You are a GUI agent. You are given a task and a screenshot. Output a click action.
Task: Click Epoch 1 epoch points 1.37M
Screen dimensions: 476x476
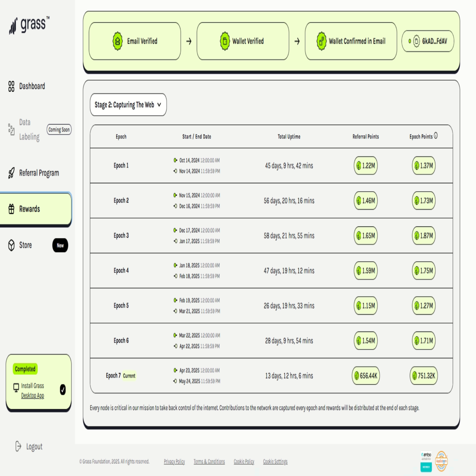coord(424,165)
